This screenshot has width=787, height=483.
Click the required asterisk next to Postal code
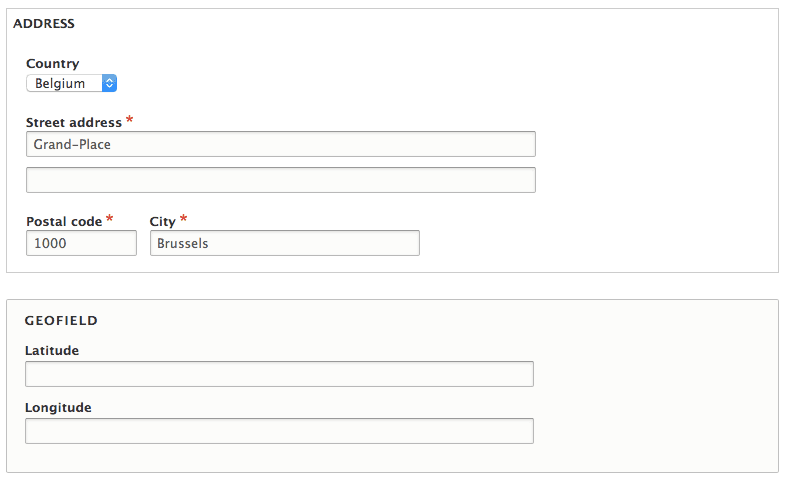(x=110, y=220)
